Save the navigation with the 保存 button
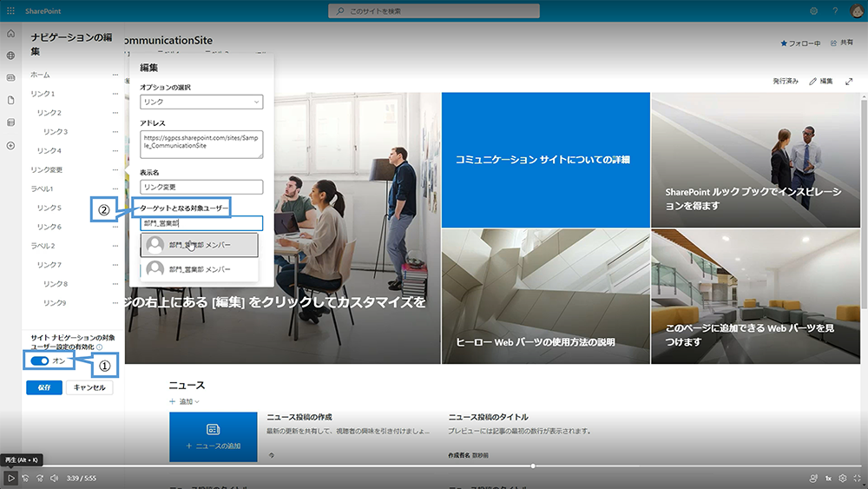Viewport: 868px width, 489px height. pyautogui.click(x=44, y=387)
